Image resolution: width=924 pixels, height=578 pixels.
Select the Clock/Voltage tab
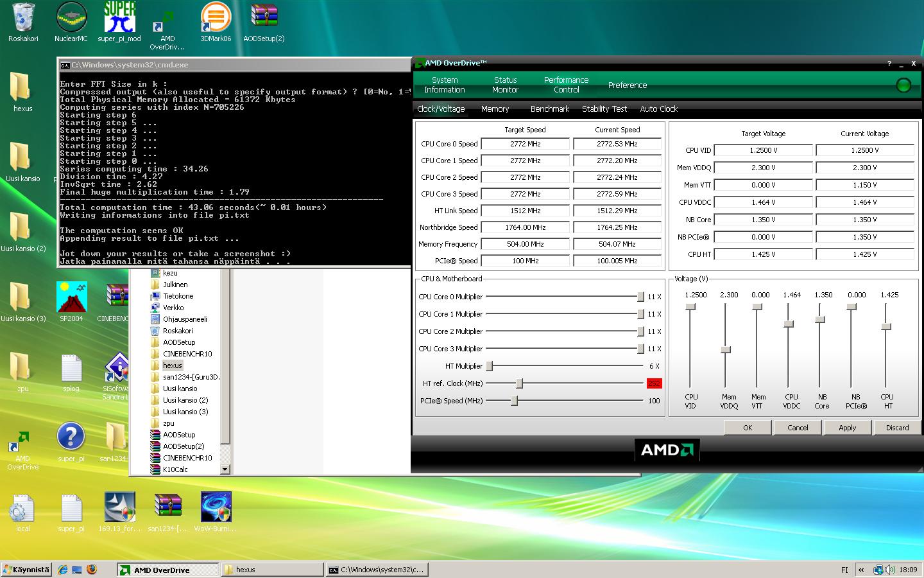pos(441,109)
